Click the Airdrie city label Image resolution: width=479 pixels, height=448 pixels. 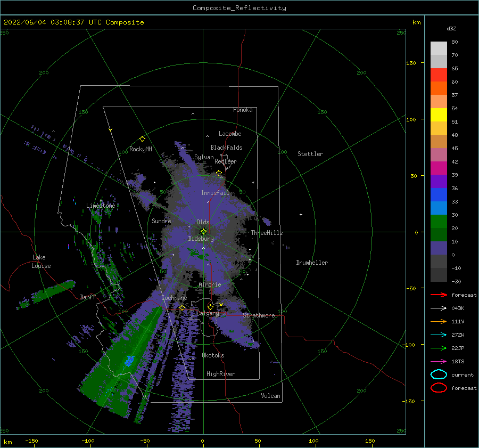(x=210, y=284)
